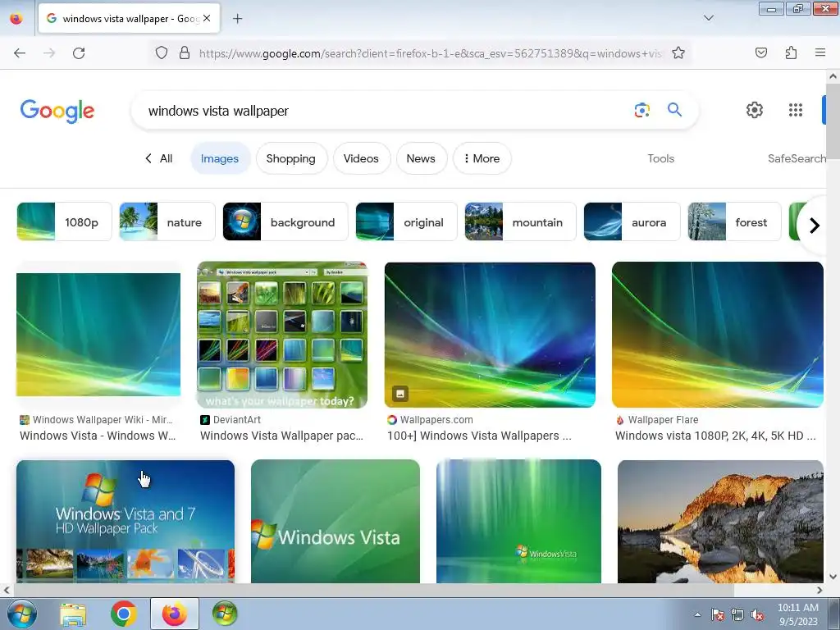The width and height of the screenshot is (840, 630).
Task: Switch to Shopping results
Action: click(291, 158)
